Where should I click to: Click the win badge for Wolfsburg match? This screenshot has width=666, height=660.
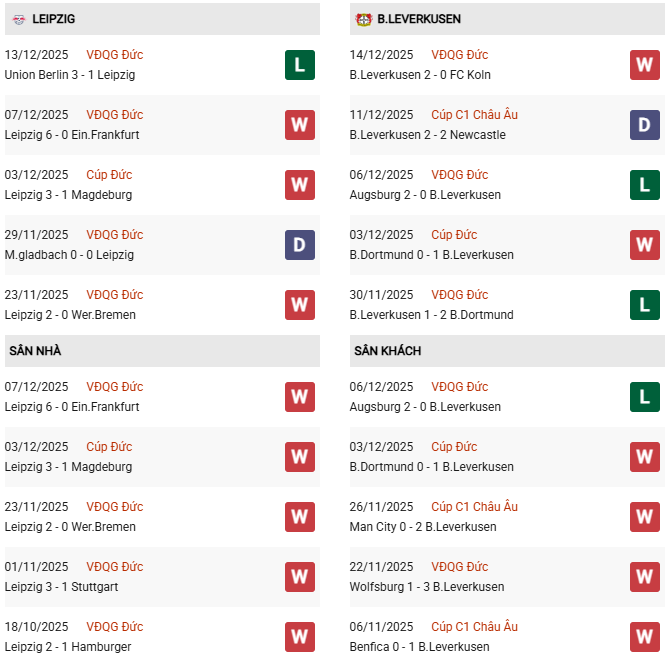click(x=645, y=577)
